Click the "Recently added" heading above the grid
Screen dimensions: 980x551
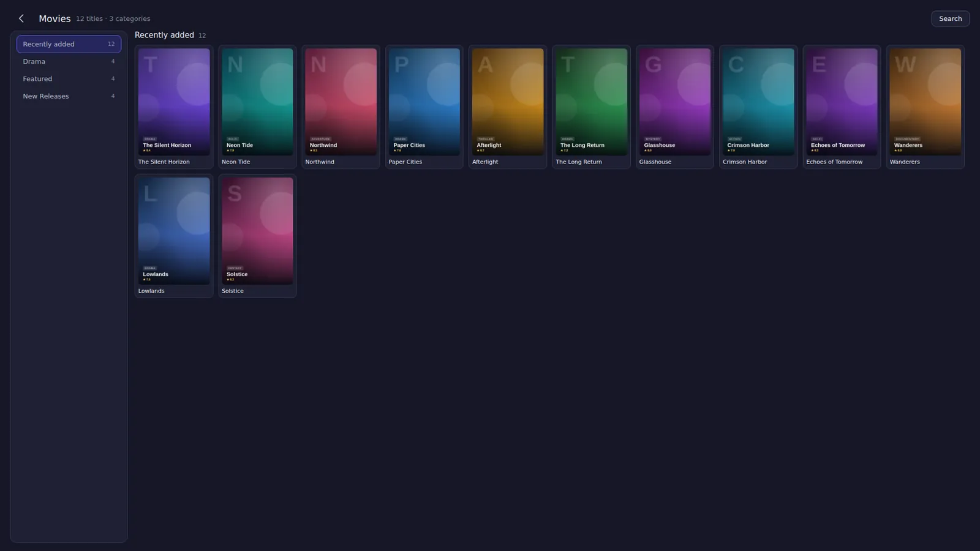click(x=164, y=35)
